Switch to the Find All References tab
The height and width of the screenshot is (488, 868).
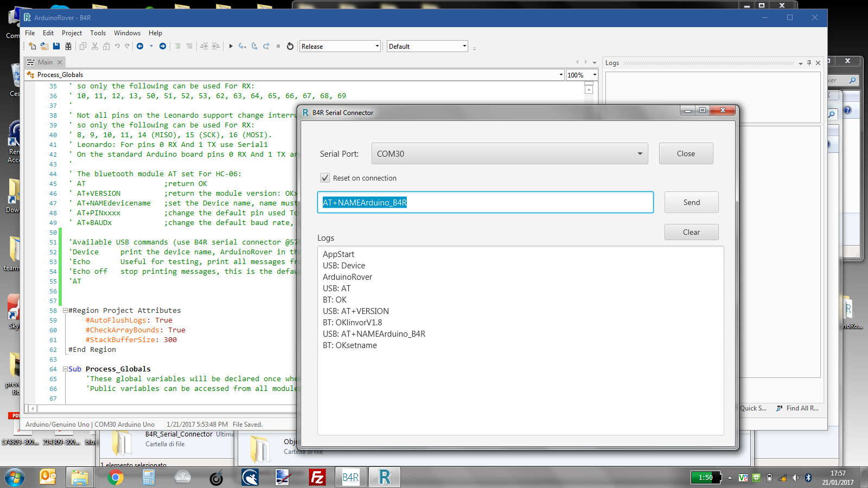pos(797,408)
